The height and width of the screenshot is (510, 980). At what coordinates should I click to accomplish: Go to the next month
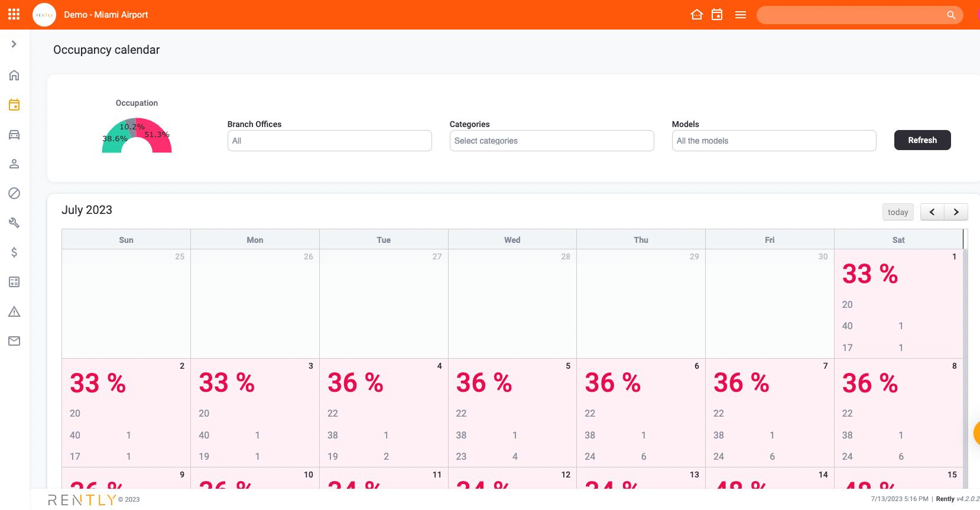coord(956,212)
